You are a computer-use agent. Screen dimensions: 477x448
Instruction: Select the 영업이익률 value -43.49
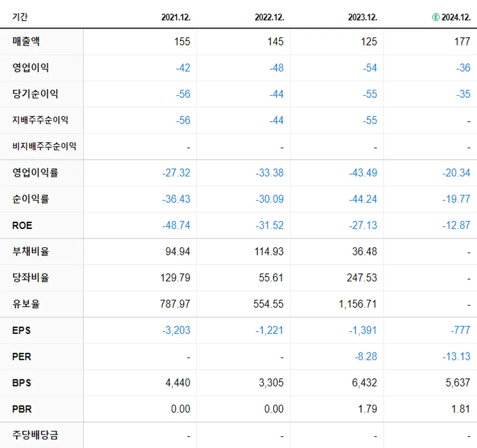pyautogui.click(x=363, y=173)
